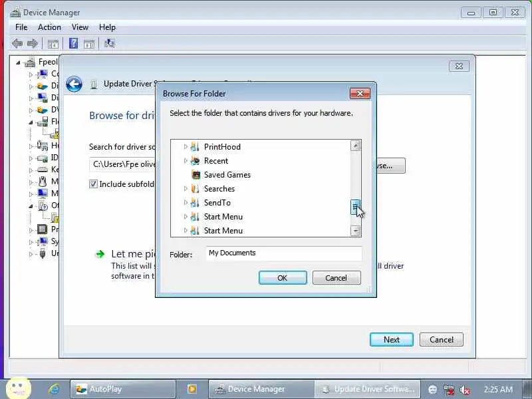This screenshot has height=399, width=532.
Task: Open the Help question-mark toolbar icon
Action: pos(73,43)
